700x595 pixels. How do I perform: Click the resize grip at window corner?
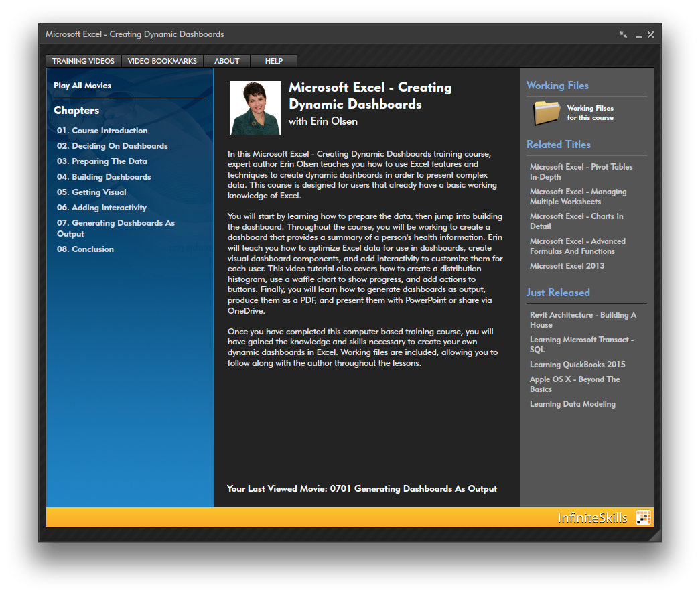(654, 534)
